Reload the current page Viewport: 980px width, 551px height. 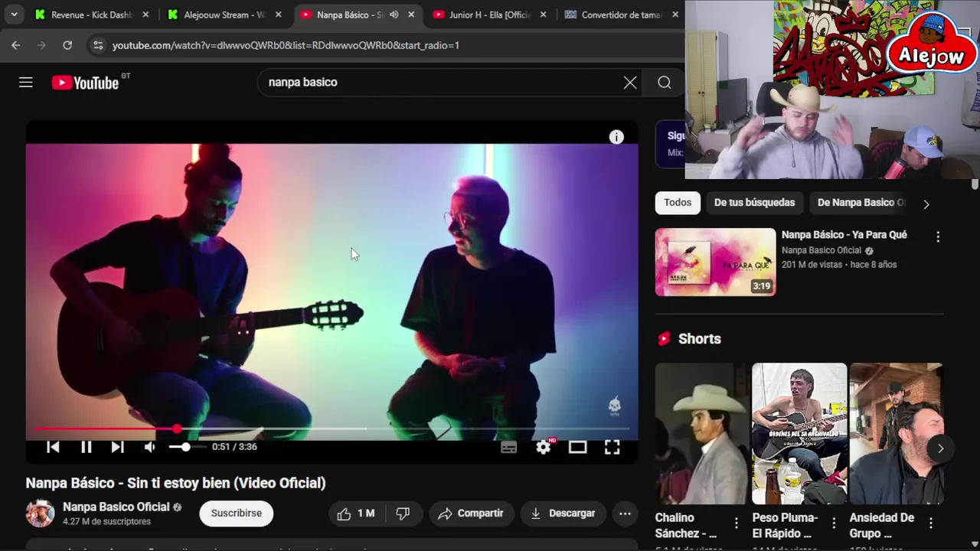click(x=67, y=45)
